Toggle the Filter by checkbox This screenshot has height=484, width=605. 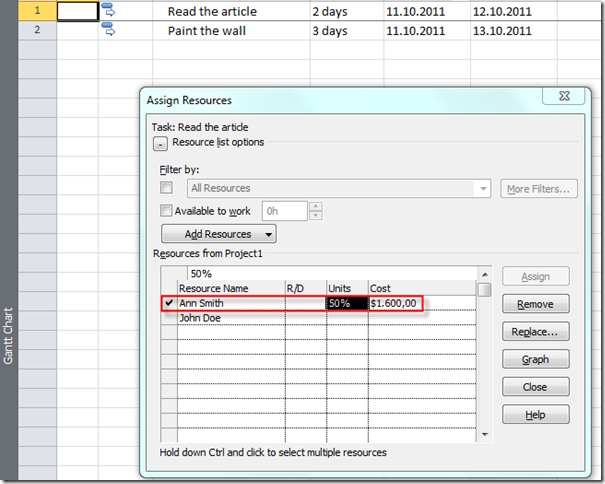click(x=167, y=188)
